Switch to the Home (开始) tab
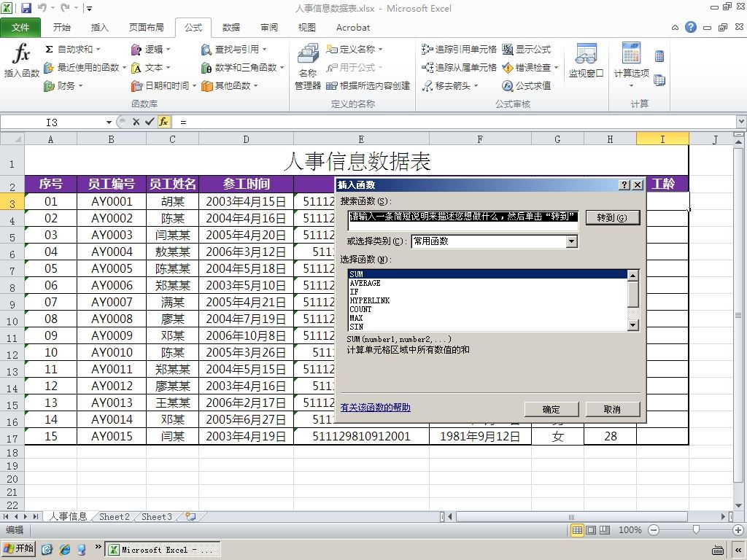Screen dimensions: 747x560 [62, 28]
